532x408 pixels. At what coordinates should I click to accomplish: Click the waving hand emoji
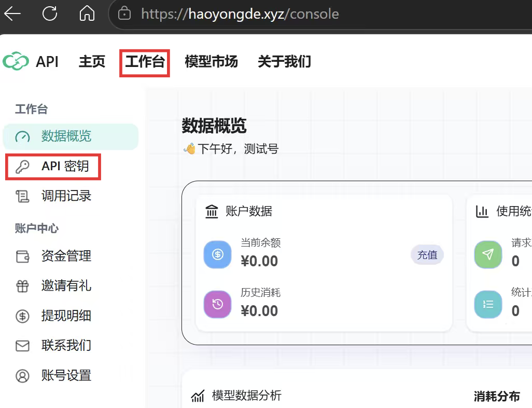[190, 148]
